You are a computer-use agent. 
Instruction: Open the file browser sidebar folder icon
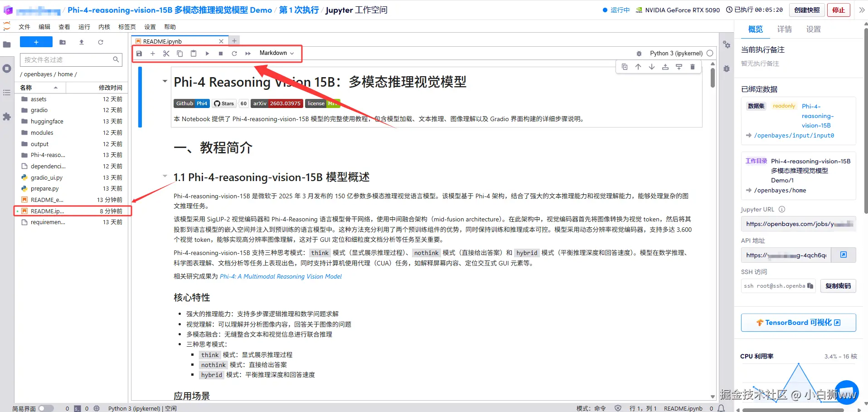[x=7, y=44]
